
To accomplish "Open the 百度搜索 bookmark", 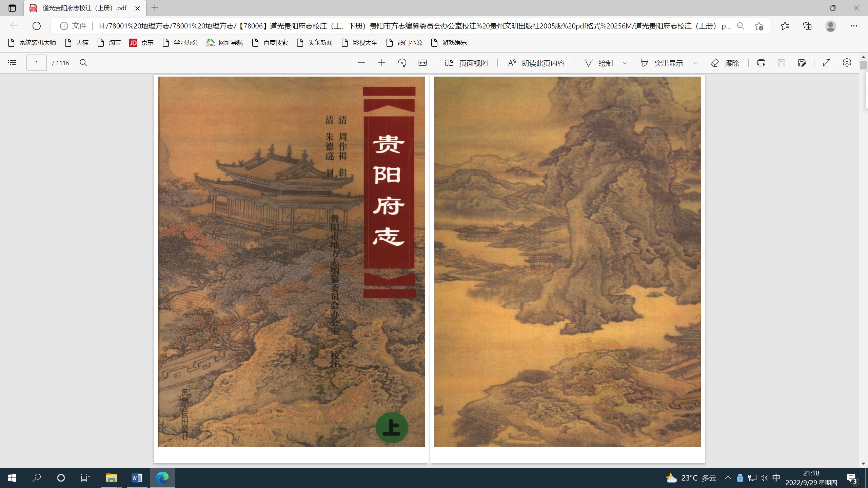I will coord(270,43).
